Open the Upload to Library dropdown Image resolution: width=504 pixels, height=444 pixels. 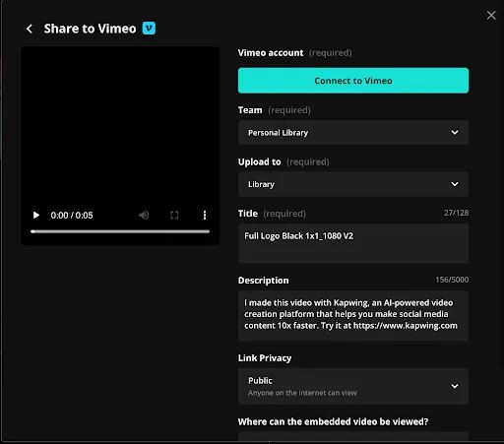(353, 184)
